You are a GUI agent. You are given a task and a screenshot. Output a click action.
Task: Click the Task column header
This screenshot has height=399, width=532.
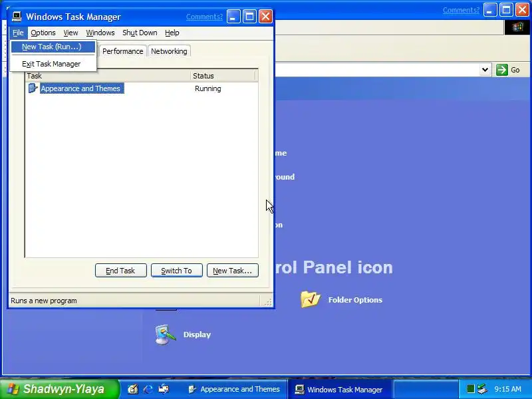[x=108, y=76]
